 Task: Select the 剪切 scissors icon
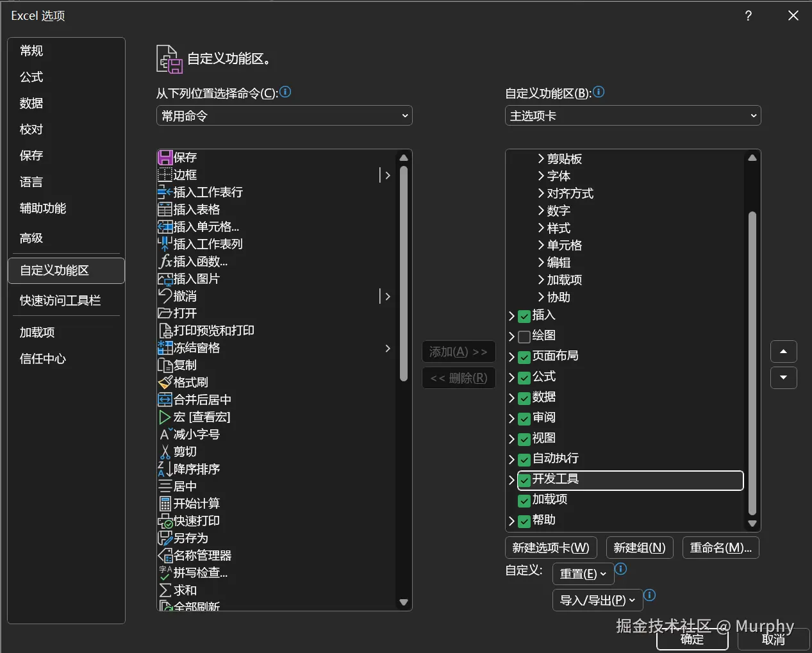click(x=165, y=452)
